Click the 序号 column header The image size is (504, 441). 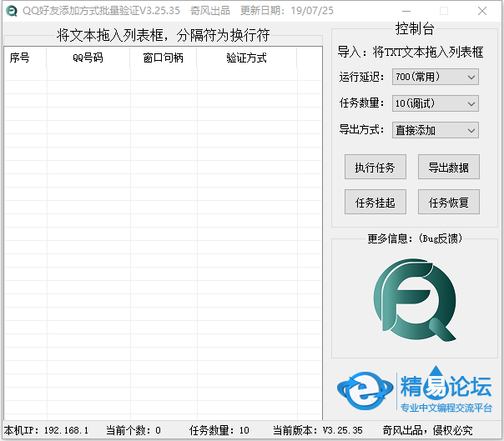pyautogui.click(x=25, y=58)
